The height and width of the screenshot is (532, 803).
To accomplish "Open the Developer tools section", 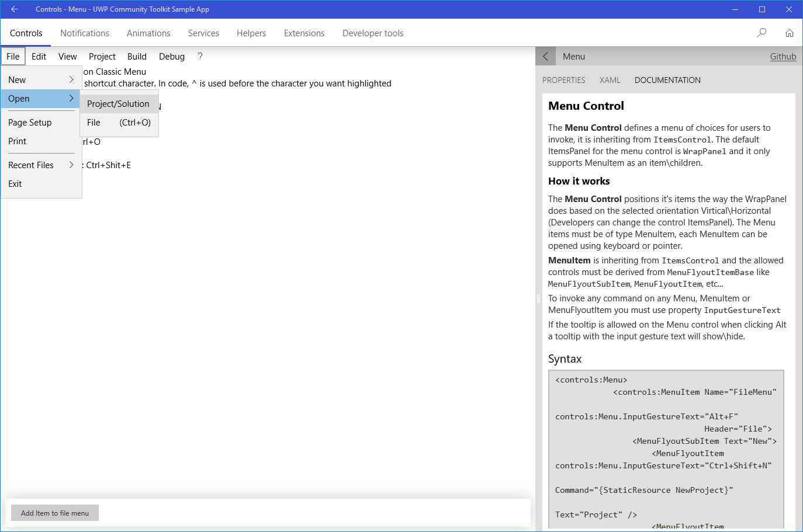I will click(372, 33).
